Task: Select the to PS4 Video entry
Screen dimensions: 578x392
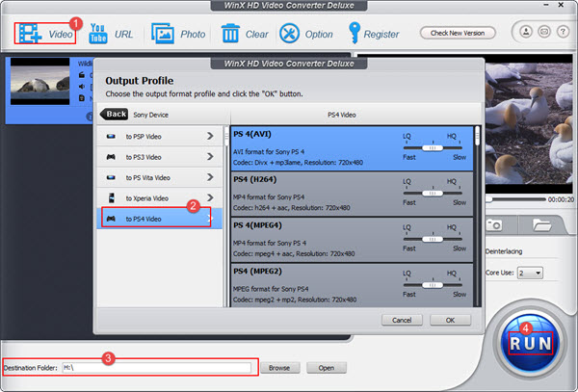Action: (160, 219)
